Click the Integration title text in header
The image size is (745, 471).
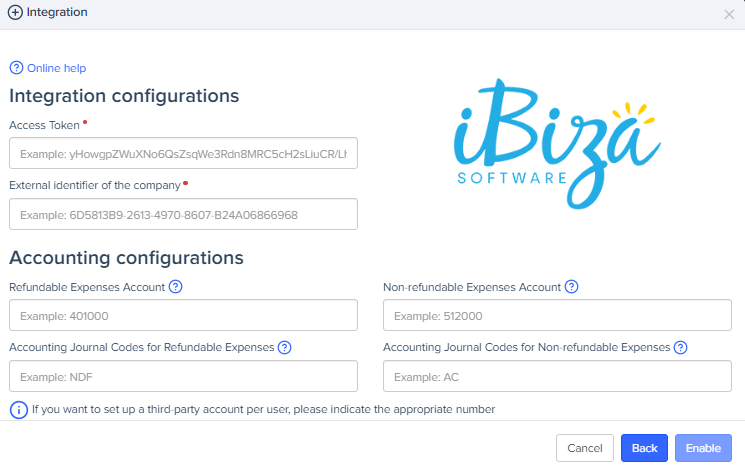[x=57, y=13]
